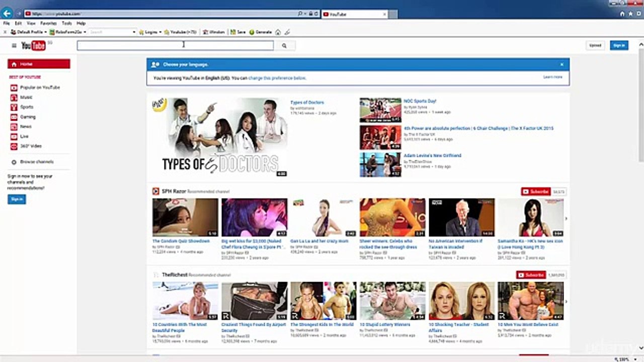Viewport: 644px width, 362px height.
Task: Open the "Adam Levine's New Girlfriend" title link
Action: (432, 156)
